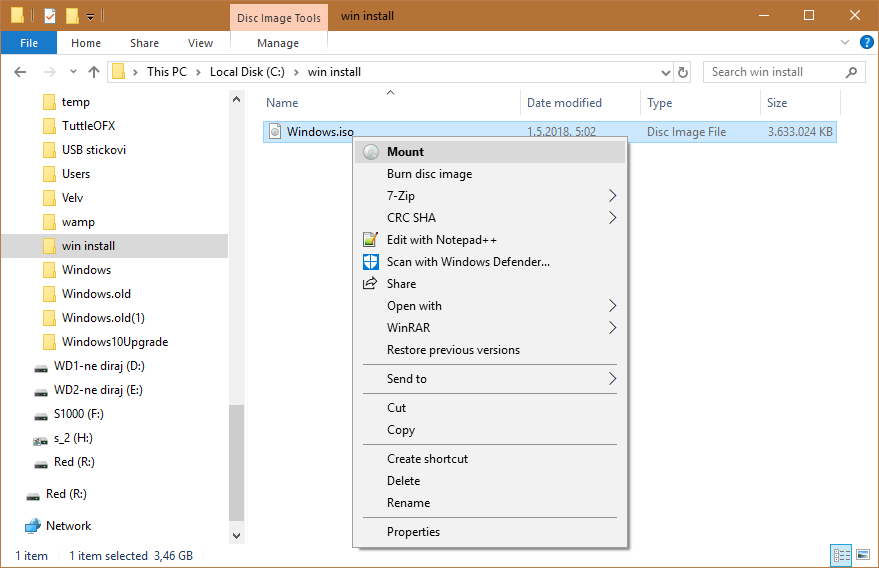
Task: Click the search magnifier icon
Action: pos(852,72)
